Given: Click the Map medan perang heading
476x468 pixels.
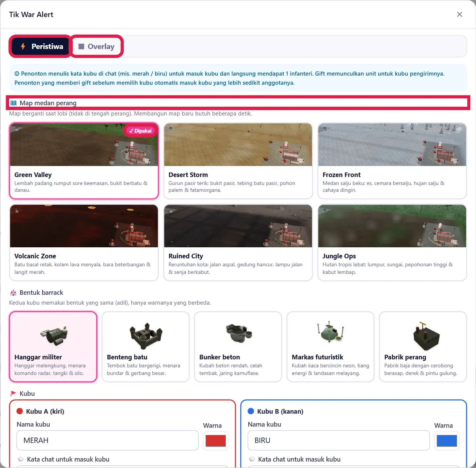Looking at the screenshot, I should (x=48, y=103).
